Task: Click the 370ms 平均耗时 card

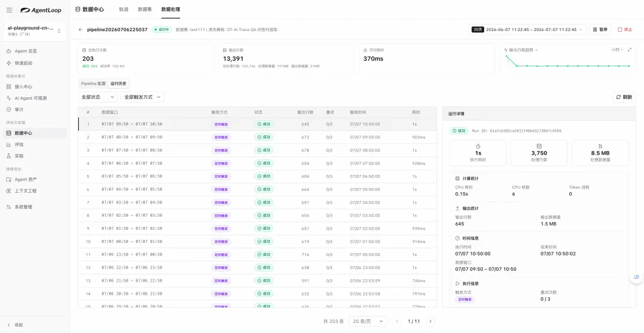Action: click(x=427, y=58)
